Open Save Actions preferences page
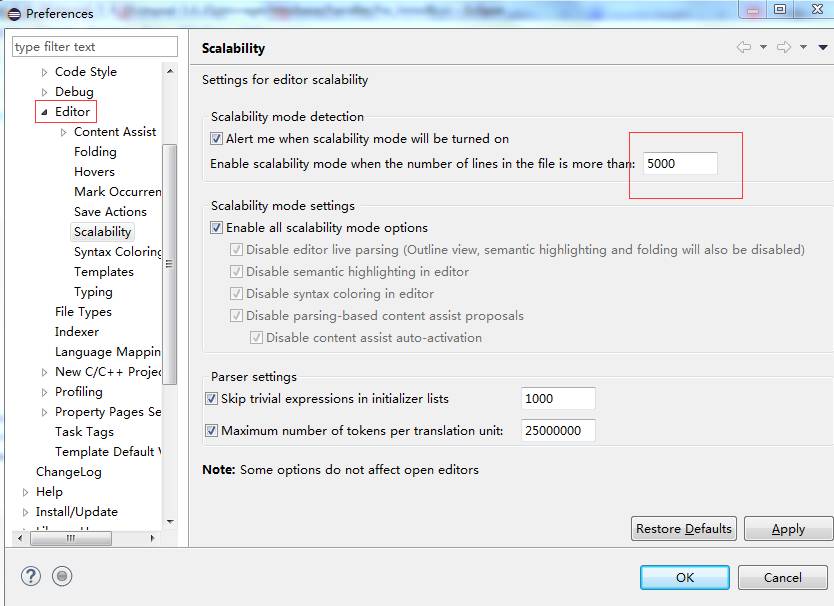Screen dimensions: 834x606 click(110, 212)
